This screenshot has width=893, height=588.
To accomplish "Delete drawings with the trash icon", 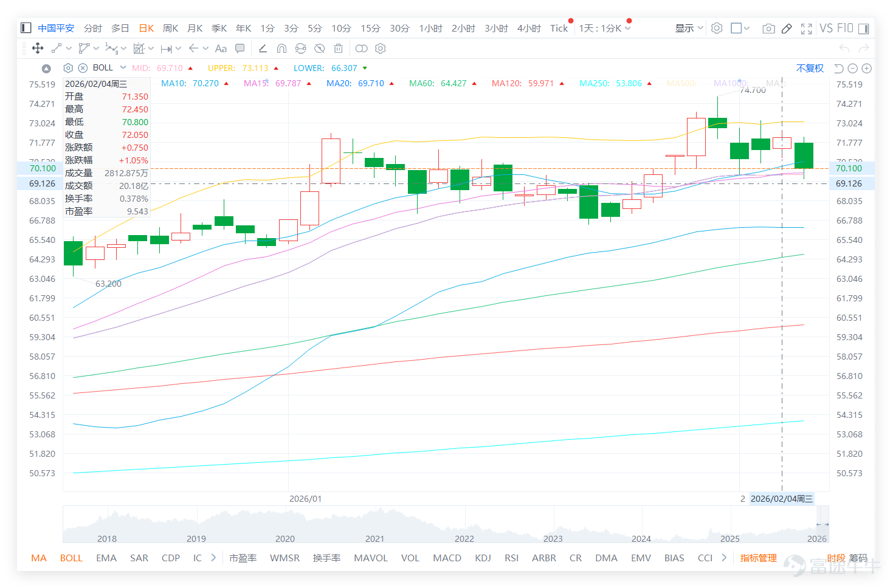I will click(x=339, y=49).
